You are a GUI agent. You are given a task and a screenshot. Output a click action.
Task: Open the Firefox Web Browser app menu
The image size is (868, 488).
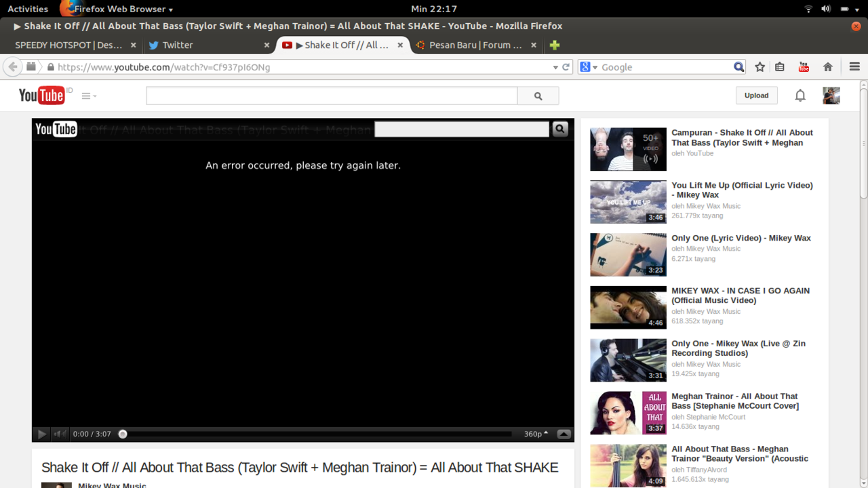(x=117, y=9)
